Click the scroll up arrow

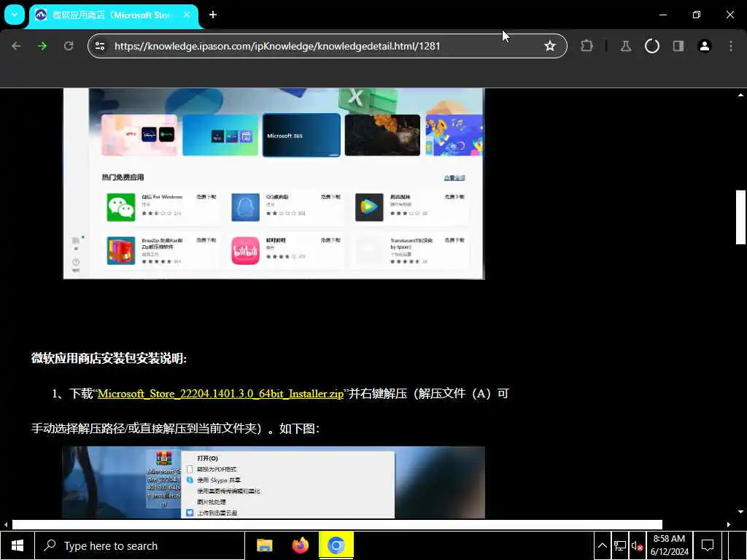coord(740,95)
